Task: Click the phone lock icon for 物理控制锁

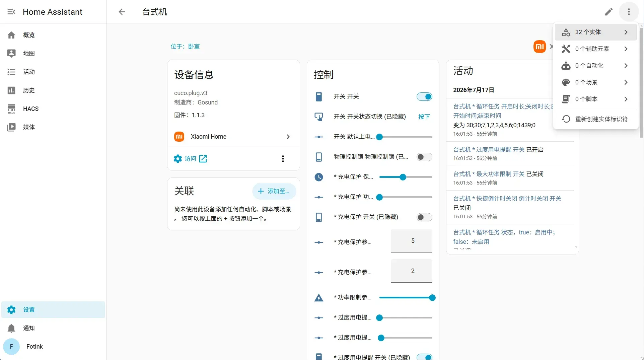Action: [319, 157]
